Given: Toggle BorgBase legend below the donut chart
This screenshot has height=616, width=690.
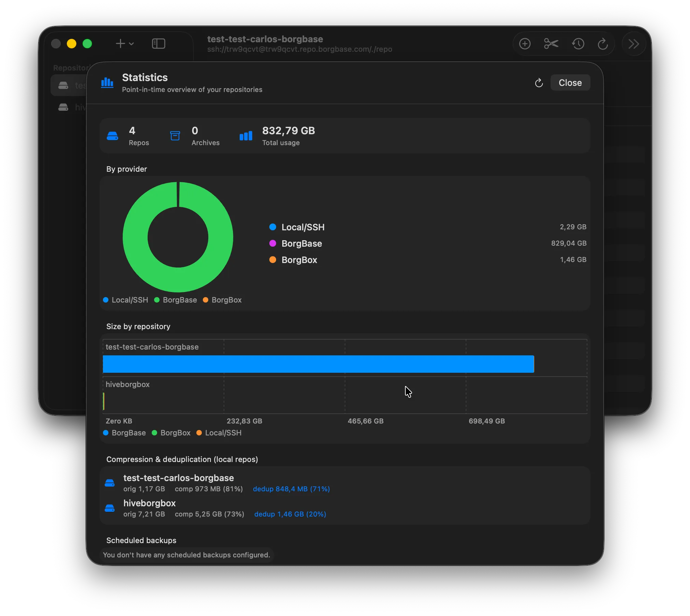Looking at the screenshot, I should [x=176, y=300].
